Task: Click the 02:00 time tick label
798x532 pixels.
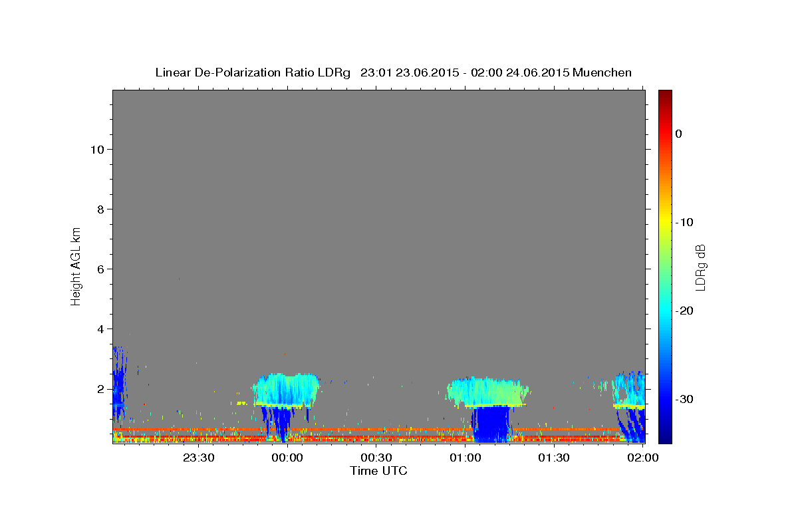Action: pyautogui.click(x=642, y=458)
